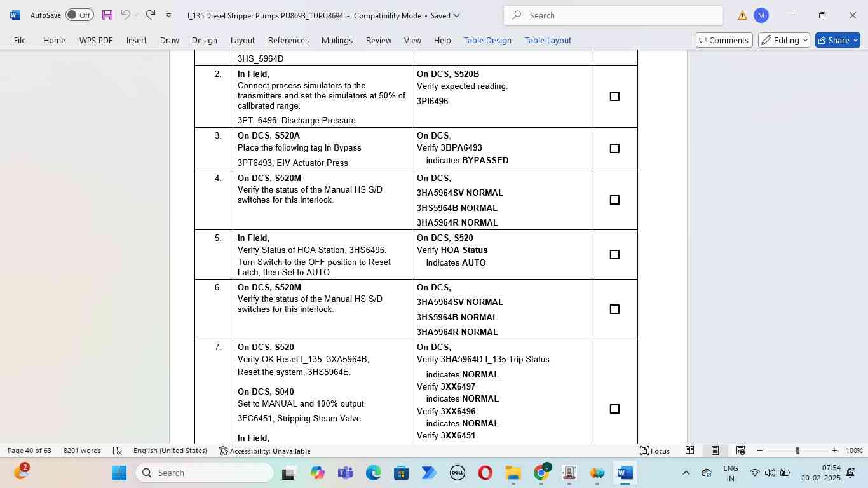Viewport: 868px width, 488px height.
Task: Open the Design tab
Action: click(x=205, y=40)
